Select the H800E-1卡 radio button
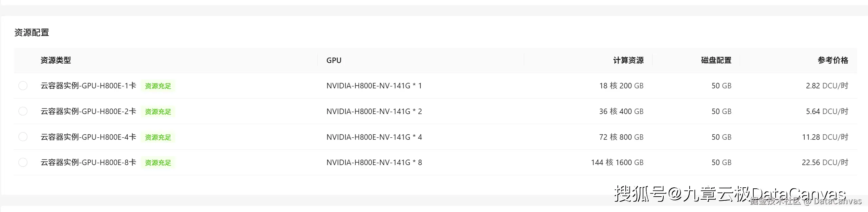The height and width of the screenshot is (212, 868). 23,86
